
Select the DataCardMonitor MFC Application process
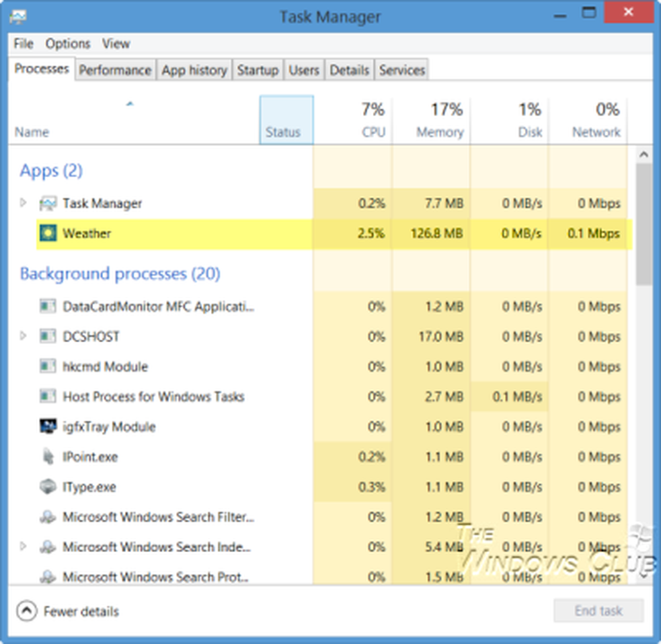[159, 306]
